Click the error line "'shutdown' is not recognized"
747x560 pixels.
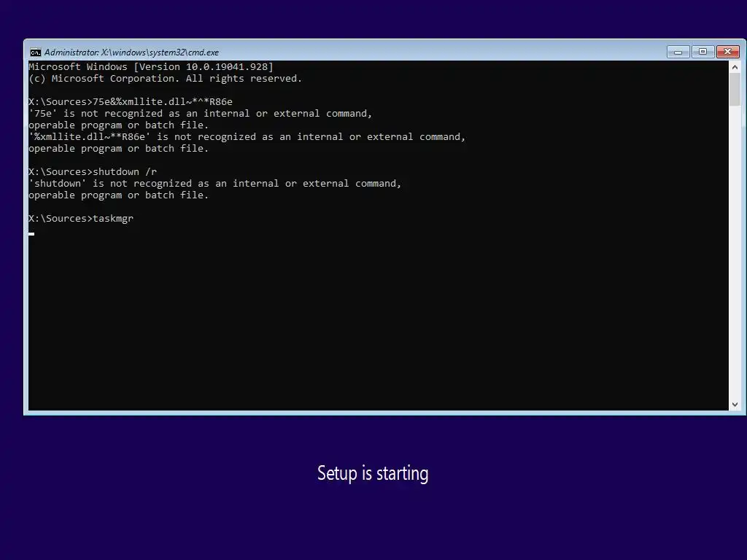(x=215, y=183)
